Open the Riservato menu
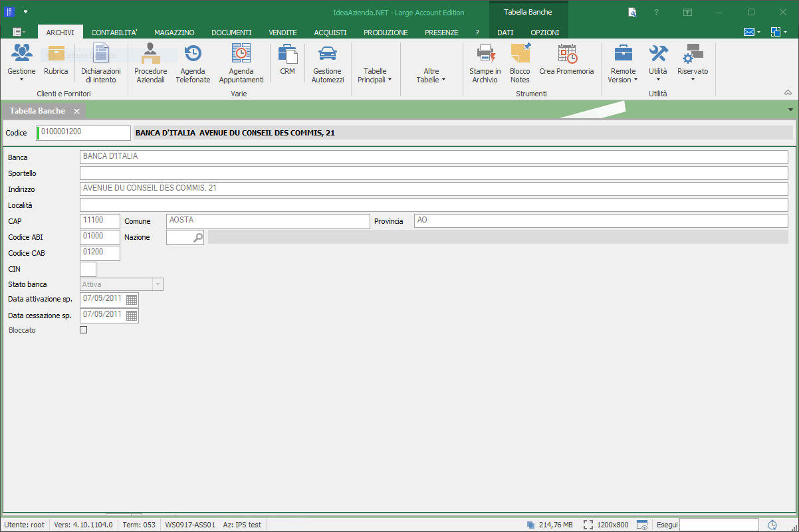Viewport: 799px width, 532px height. (693, 63)
